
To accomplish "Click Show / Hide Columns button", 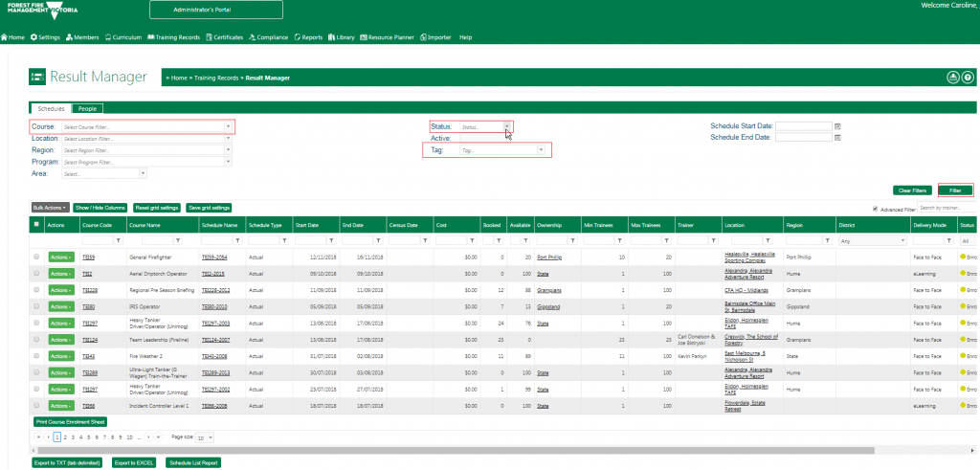I will pyautogui.click(x=100, y=208).
